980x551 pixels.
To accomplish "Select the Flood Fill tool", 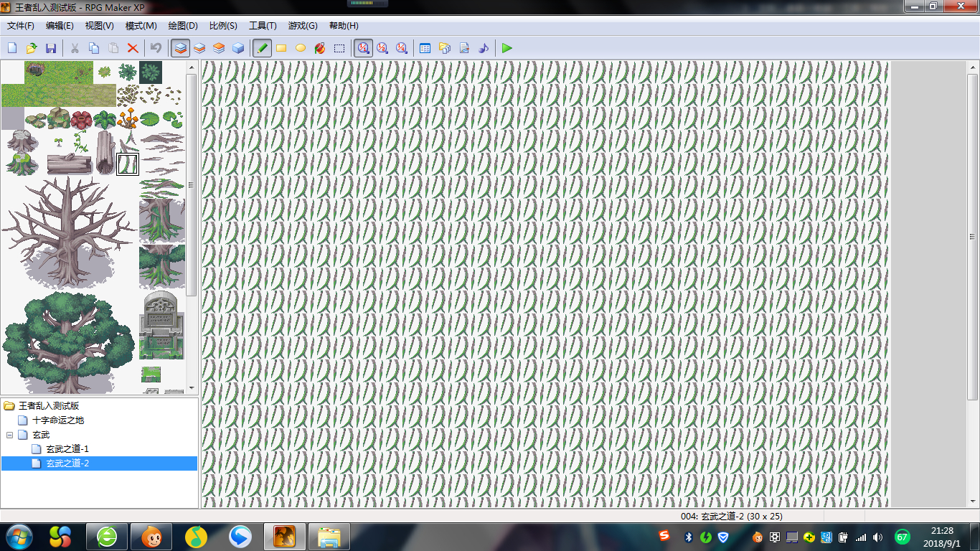I will tap(320, 48).
